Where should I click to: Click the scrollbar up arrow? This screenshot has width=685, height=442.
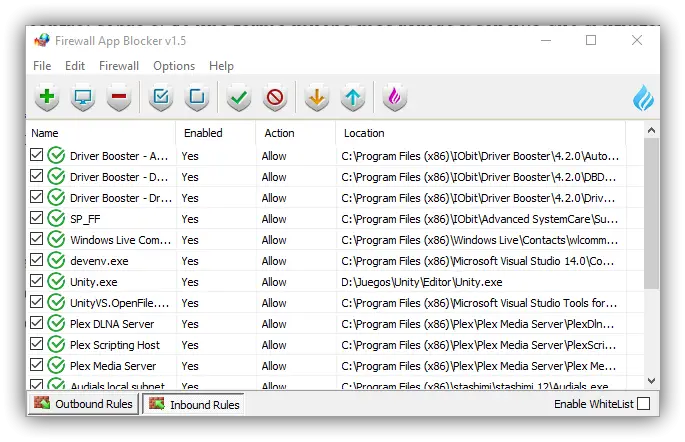coord(651,130)
